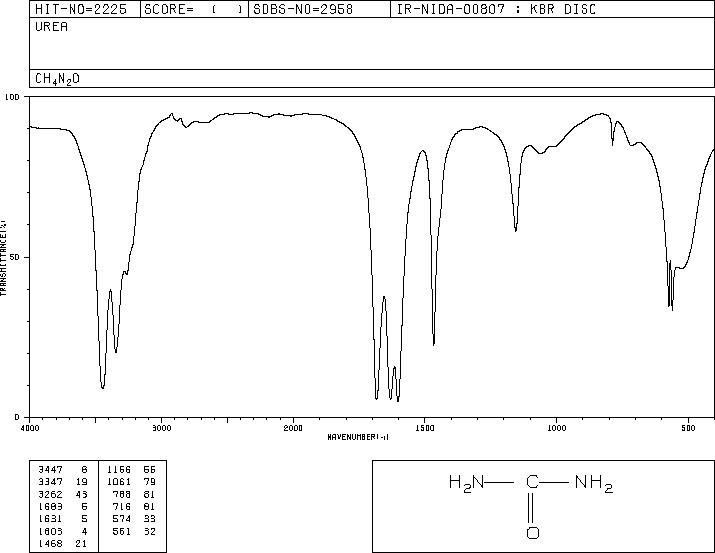Select the compound name UREA
715x553 pixels.
(x=52, y=27)
